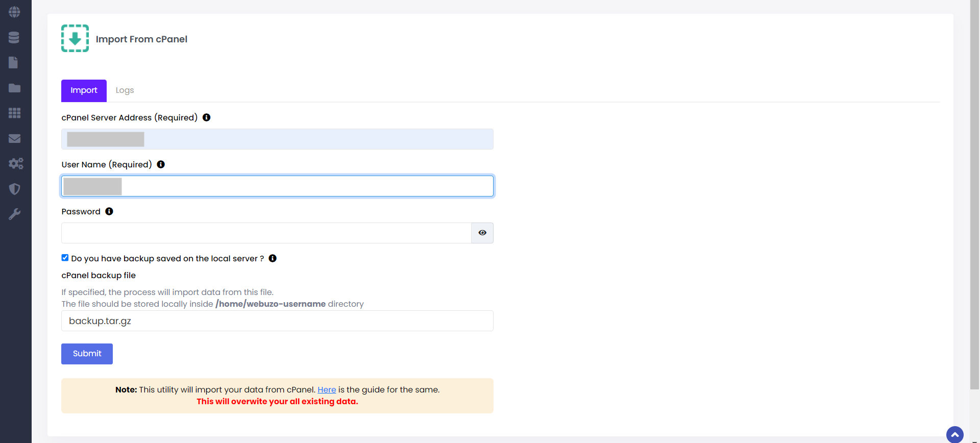Click the 'Do you have backup saved' label
Screen dimensions: 980x443
pos(167,259)
